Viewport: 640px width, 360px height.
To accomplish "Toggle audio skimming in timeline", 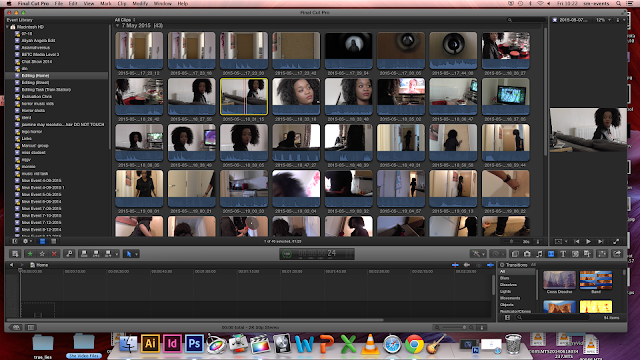I will pos(467,265).
